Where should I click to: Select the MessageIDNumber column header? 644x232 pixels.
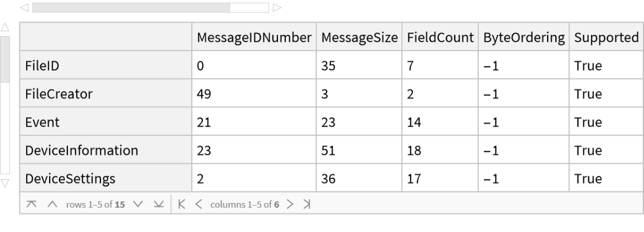click(x=255, y=37)
